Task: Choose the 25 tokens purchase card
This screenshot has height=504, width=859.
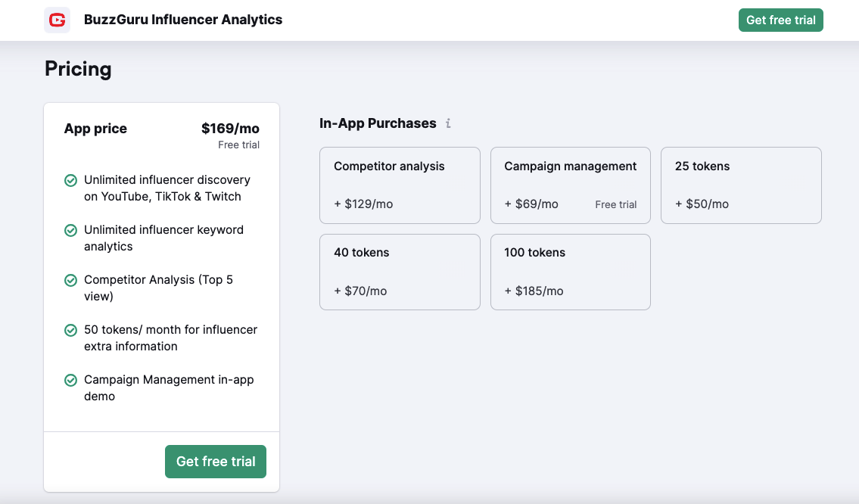Action: coord(741,185)
